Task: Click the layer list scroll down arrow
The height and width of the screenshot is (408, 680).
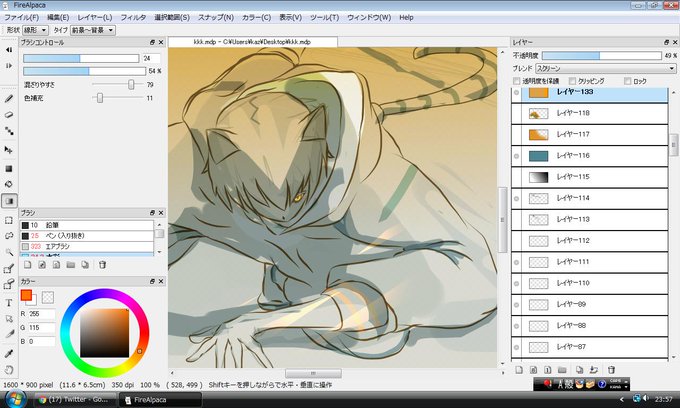Action: (x=673, y=357)
